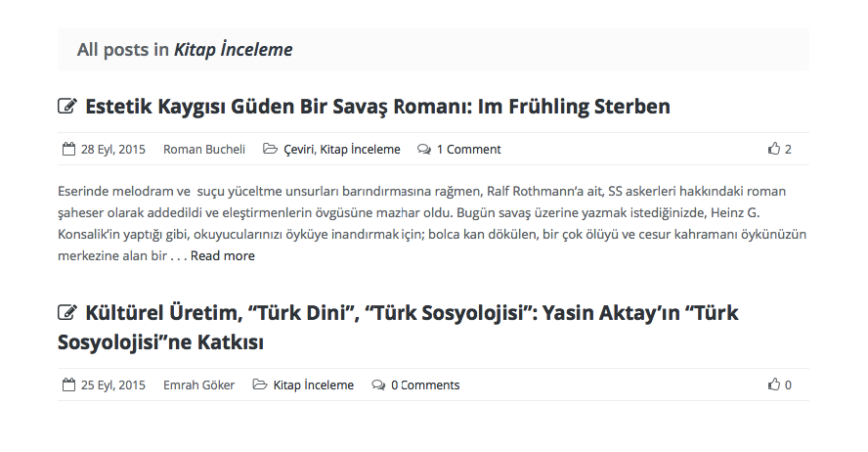Open the "1 Comment" link

468,150
